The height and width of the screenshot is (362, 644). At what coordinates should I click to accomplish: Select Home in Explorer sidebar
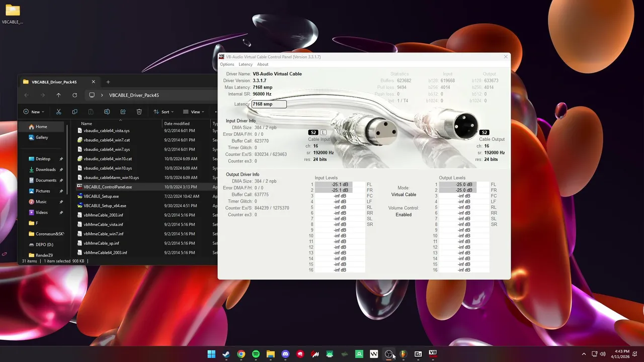[42, 127]
